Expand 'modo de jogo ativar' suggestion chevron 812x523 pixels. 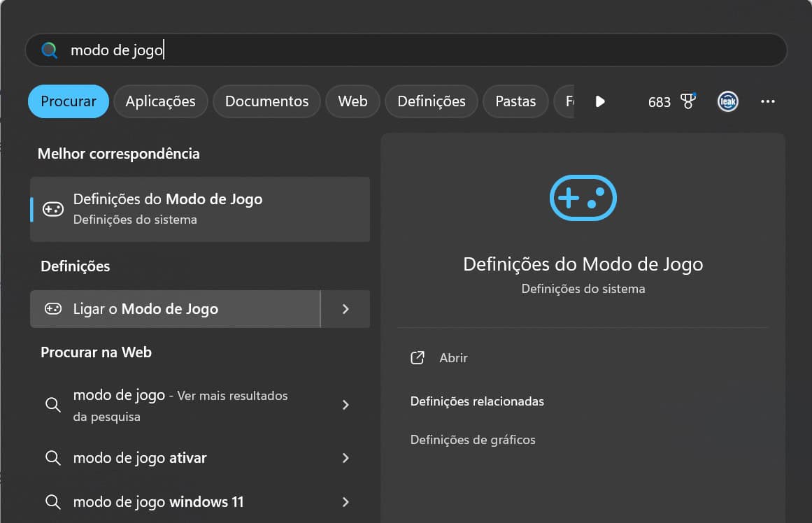[345, 458]
